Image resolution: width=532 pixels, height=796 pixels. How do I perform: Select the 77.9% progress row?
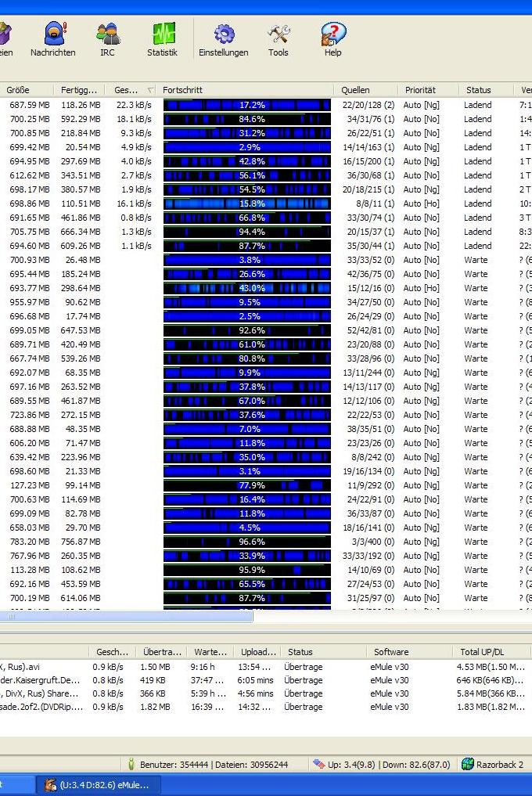(246, 485)
